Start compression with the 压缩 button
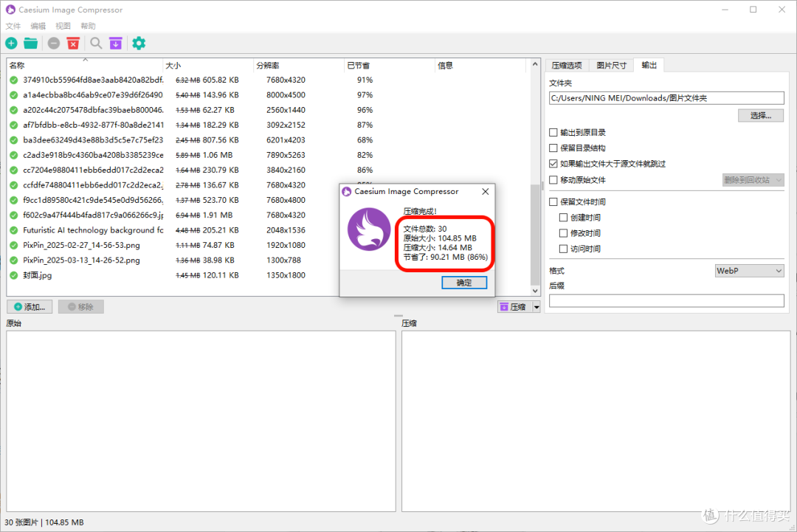 tap(514, 307)
